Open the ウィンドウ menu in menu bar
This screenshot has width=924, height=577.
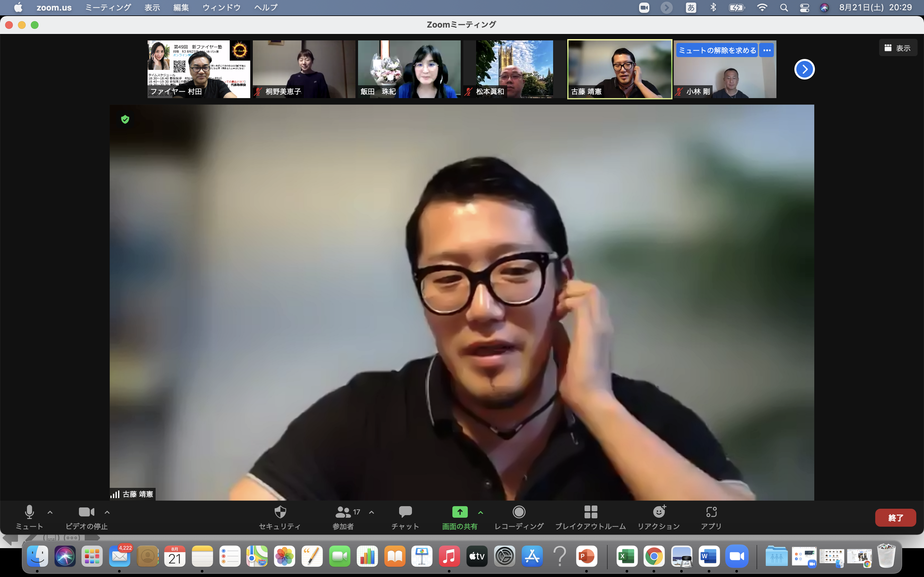(x=221, y=8)
